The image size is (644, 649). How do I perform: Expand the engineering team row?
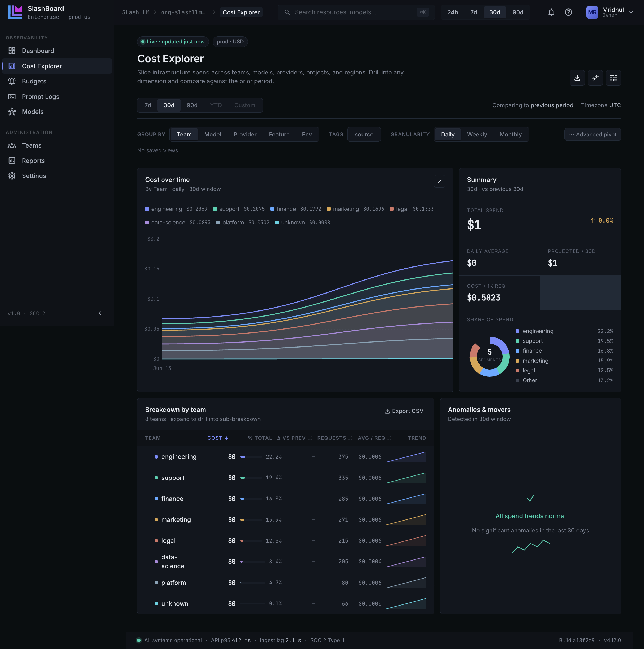point(285,457)
